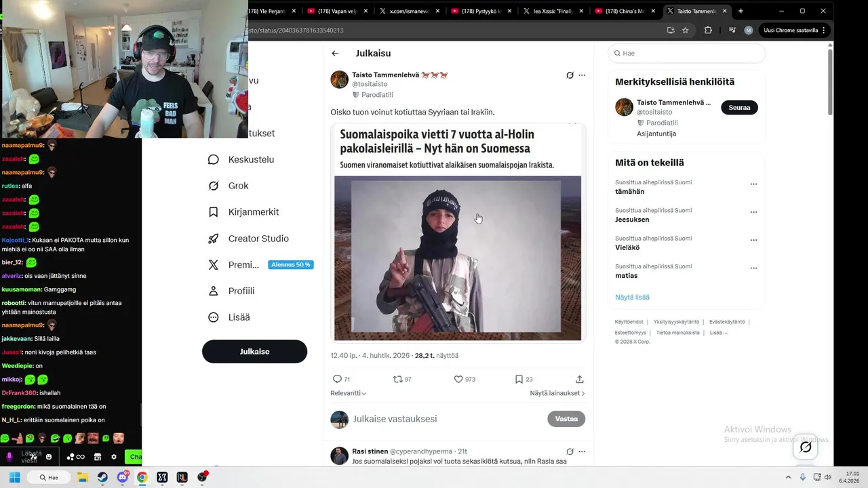Follow Taisto Tammenlehvä with Seuraa
The width and height of the screenshot is (868, 488).
coord(739,107)
